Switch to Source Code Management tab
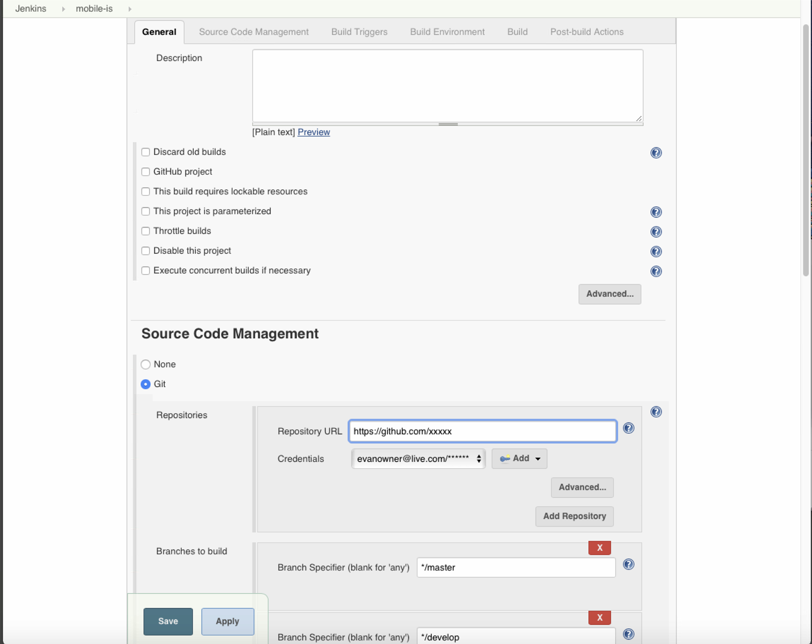This screenshot has height=644, width=812. coord(254,32)
